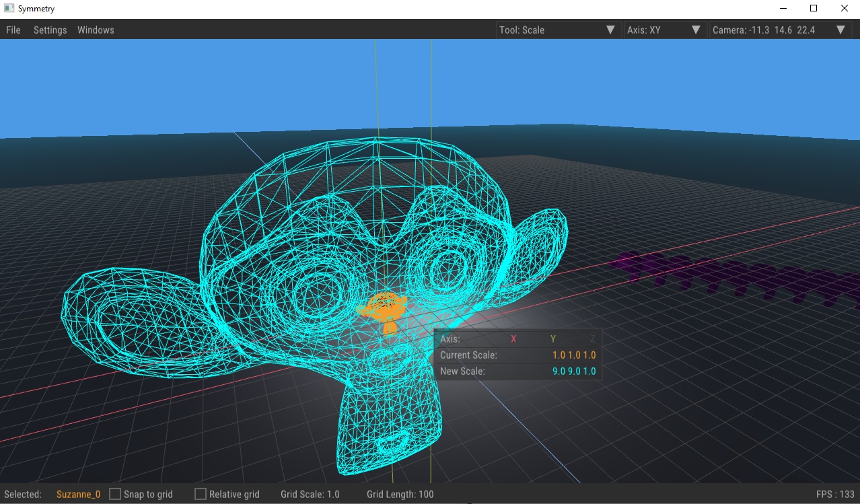
Task: Open the Camera position dropdown
Action: 779,30
